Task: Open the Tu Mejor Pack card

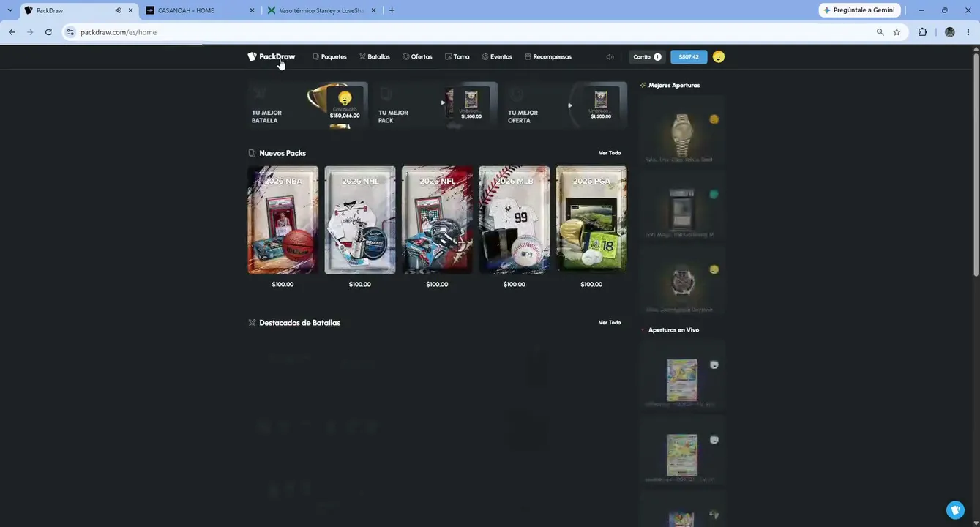Action: [x=435, y=105]
